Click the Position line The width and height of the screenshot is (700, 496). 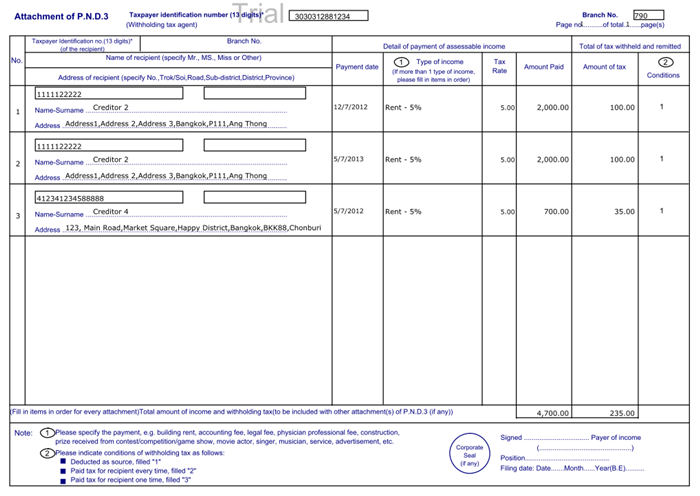[554, 458]
